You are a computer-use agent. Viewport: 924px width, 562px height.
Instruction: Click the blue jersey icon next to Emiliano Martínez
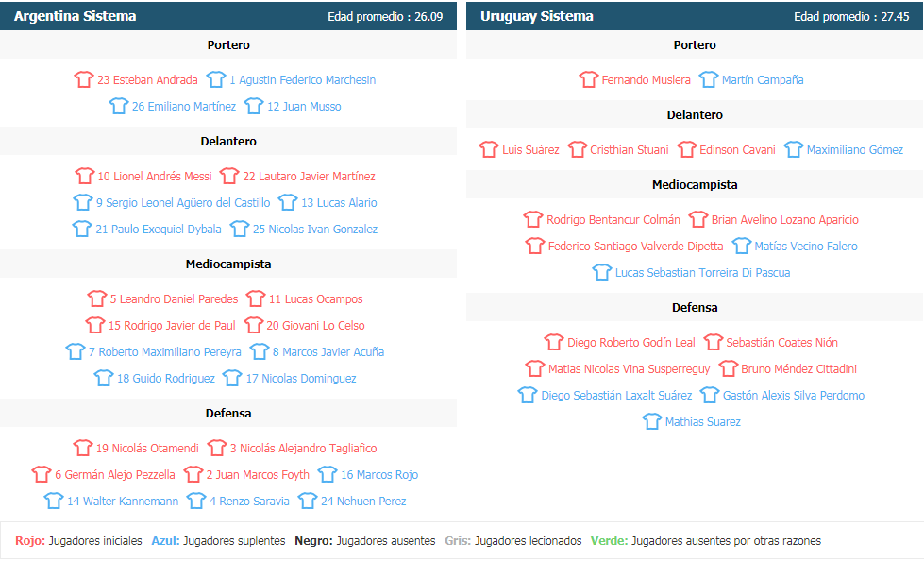tap(119, 107)
